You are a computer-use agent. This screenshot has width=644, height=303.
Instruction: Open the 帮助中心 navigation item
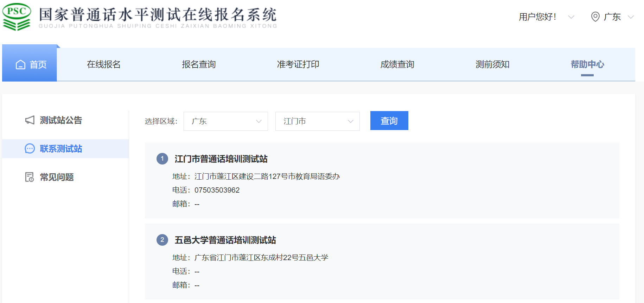(x=587, y=64)
